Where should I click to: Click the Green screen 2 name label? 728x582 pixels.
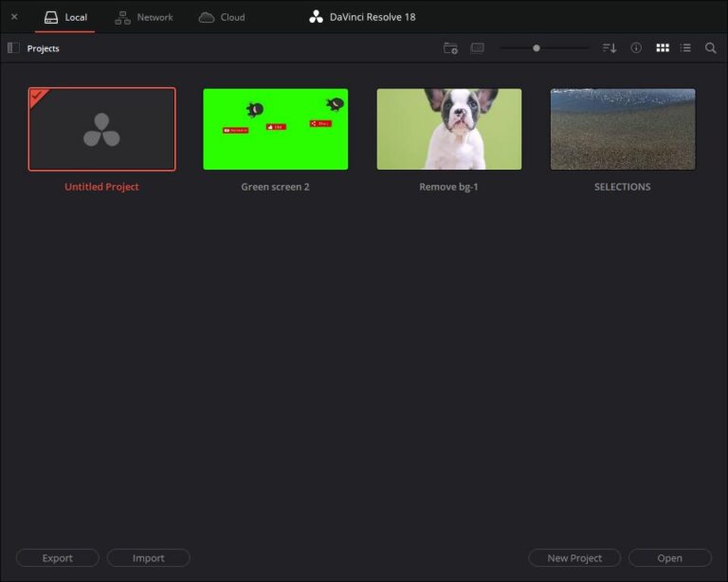(275, 187)
